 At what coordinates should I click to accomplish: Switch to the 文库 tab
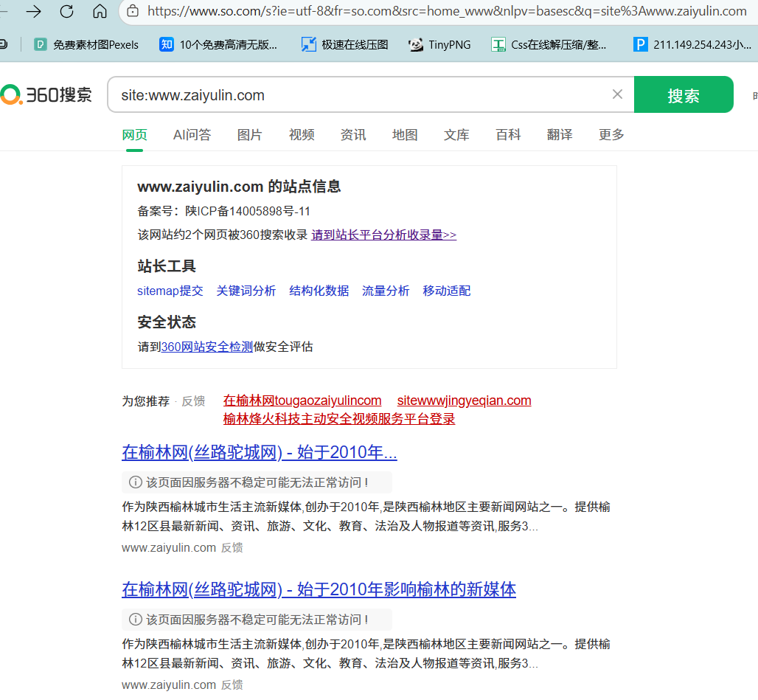coord(456,135)
